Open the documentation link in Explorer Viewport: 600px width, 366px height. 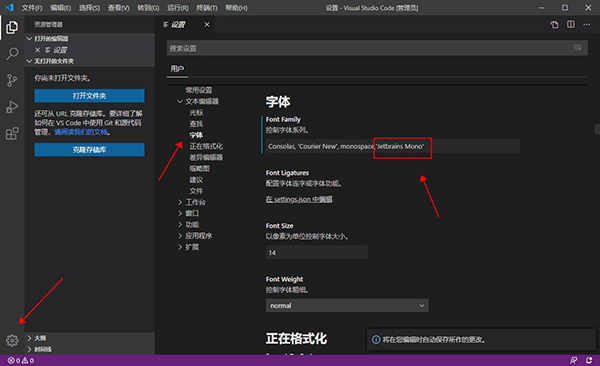tap(82, 132)
